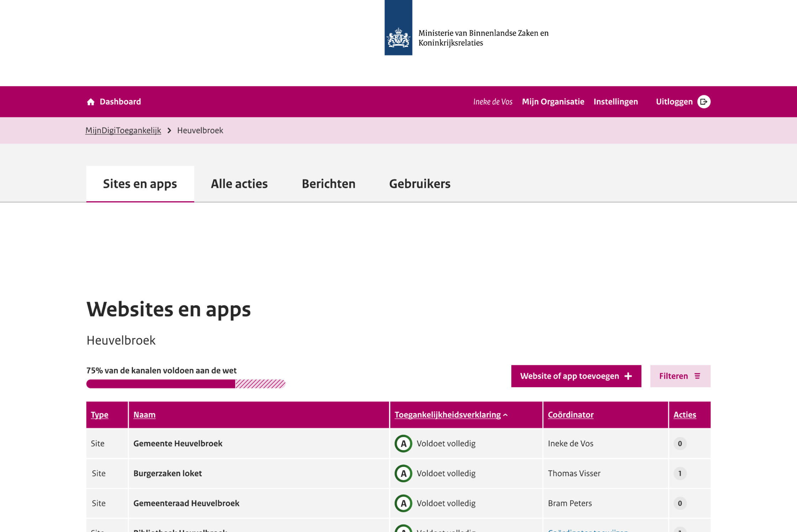Viewport: 797px width, 532px height.
Task: Click the logout icon next to Uitloggen
Action: coord(703,102)
